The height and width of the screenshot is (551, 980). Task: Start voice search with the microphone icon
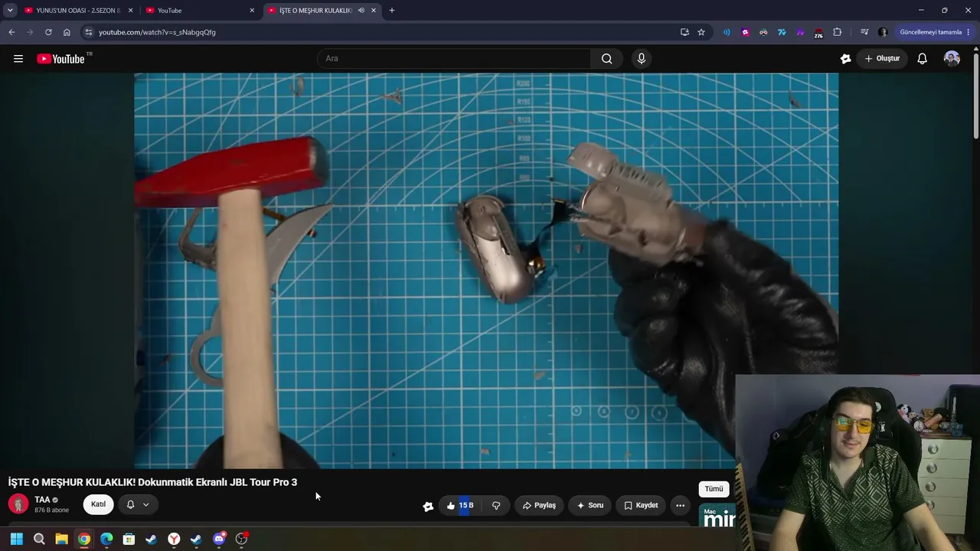point(642,59)
